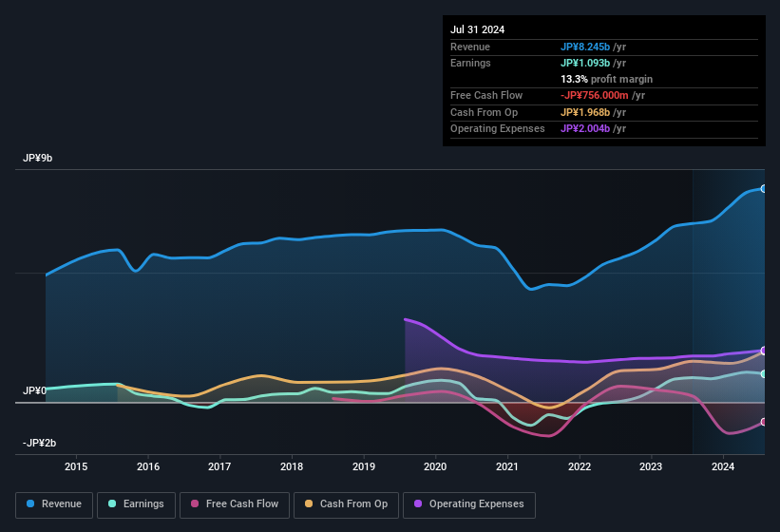
Task: Click the Free Cash Flow endpoint marker
Action: pos(764,422)
